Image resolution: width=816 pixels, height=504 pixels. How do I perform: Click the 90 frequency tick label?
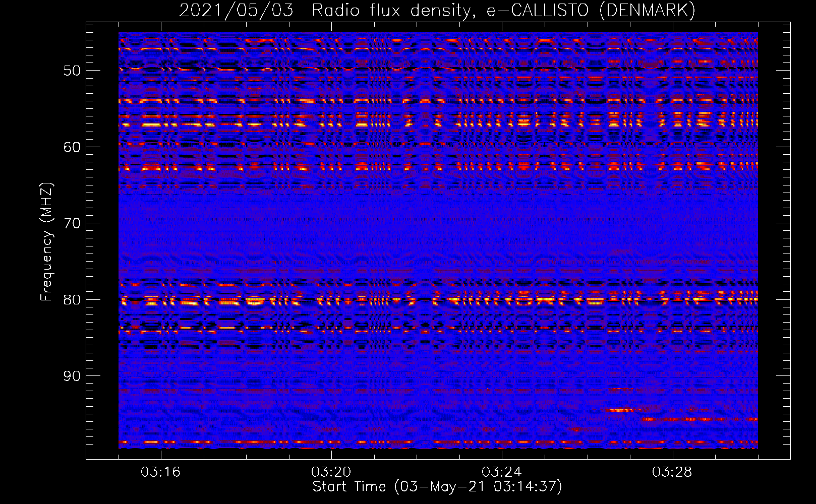(x=72, y=376)
